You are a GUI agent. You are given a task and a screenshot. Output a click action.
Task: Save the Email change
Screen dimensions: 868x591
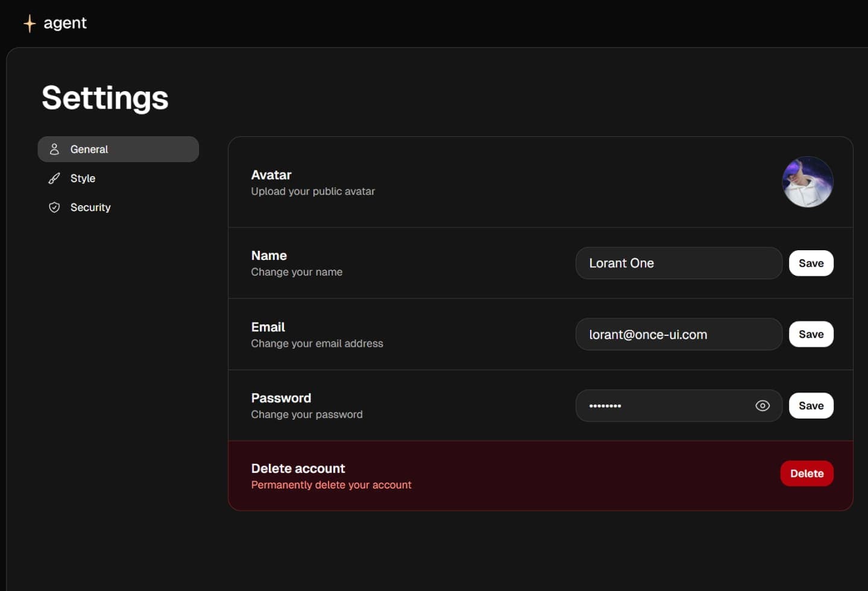(x=811, y=334)
